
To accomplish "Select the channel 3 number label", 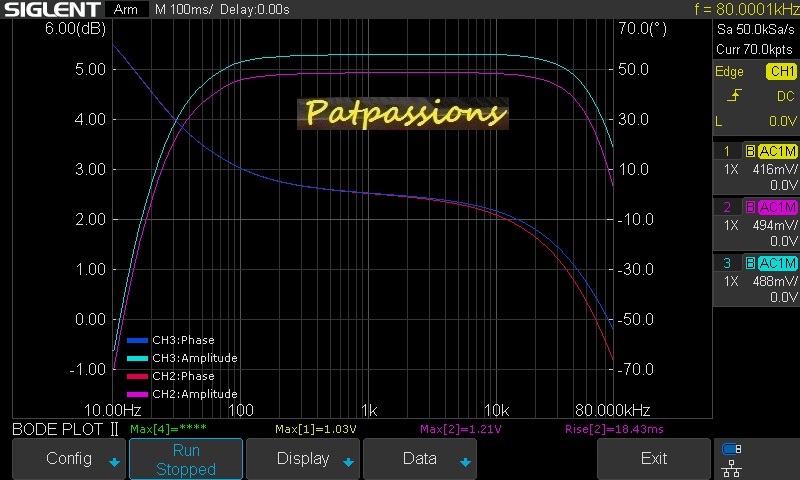I will click(728, 263).
